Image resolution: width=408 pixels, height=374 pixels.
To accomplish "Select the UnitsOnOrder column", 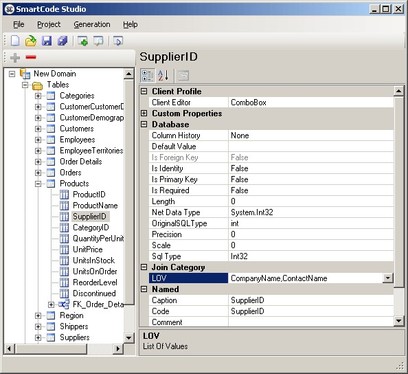I will pyautogui.click(x=95, y=271).
